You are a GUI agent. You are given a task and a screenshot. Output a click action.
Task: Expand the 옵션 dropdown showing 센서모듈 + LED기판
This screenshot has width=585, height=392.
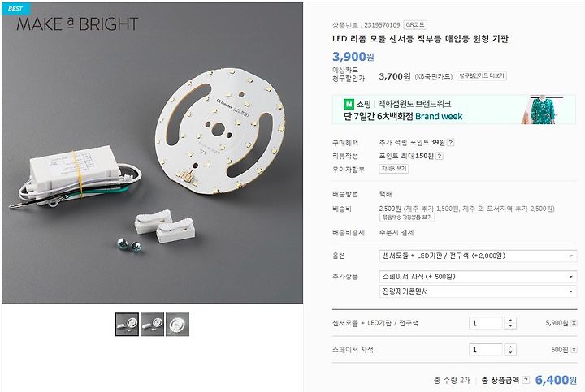pyautogui.click(x=478, y=256)
